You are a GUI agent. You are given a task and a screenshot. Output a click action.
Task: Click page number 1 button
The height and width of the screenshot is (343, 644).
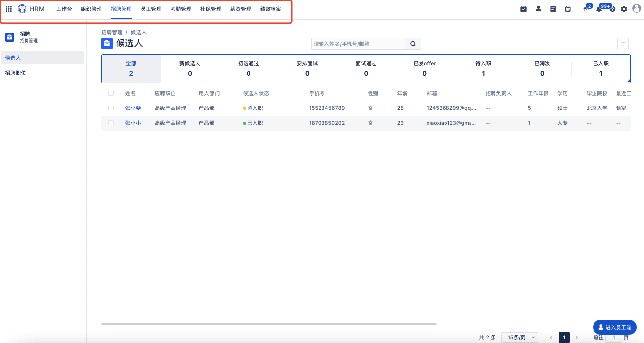point(564,337)
